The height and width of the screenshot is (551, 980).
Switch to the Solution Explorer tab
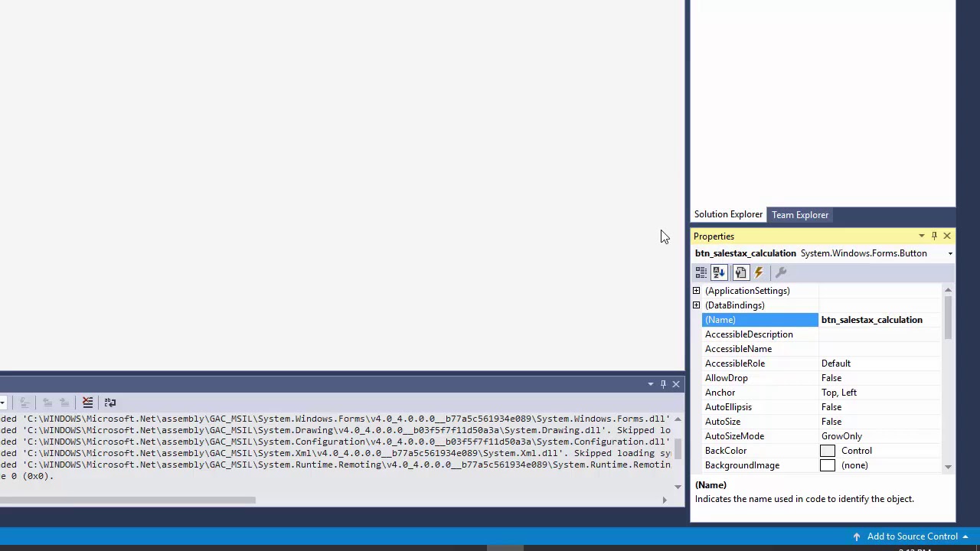click(x=728, y=214)
